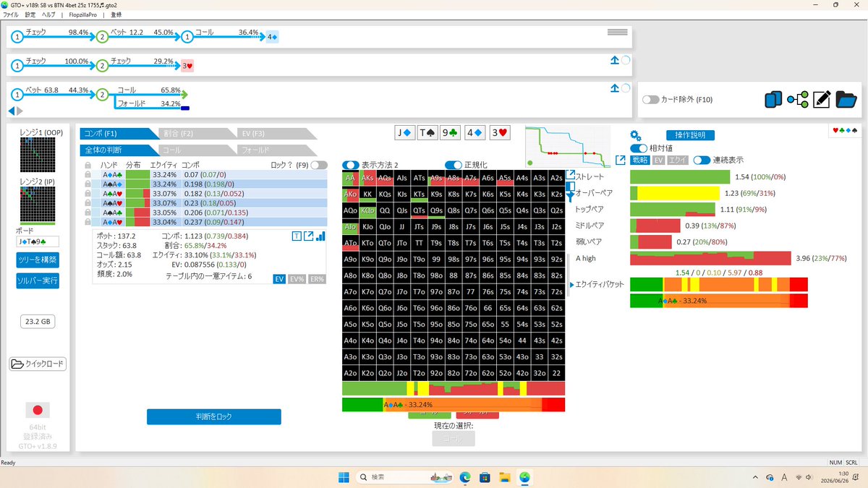Expand the エクイティバケット triangle
The width and height of the screenshot is (868, 488).
pos(571,285)
